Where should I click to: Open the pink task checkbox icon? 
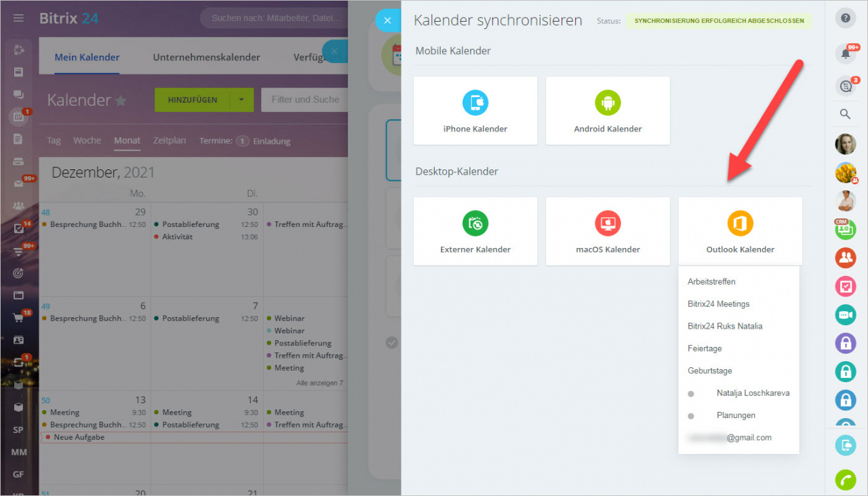coord(845,286)
